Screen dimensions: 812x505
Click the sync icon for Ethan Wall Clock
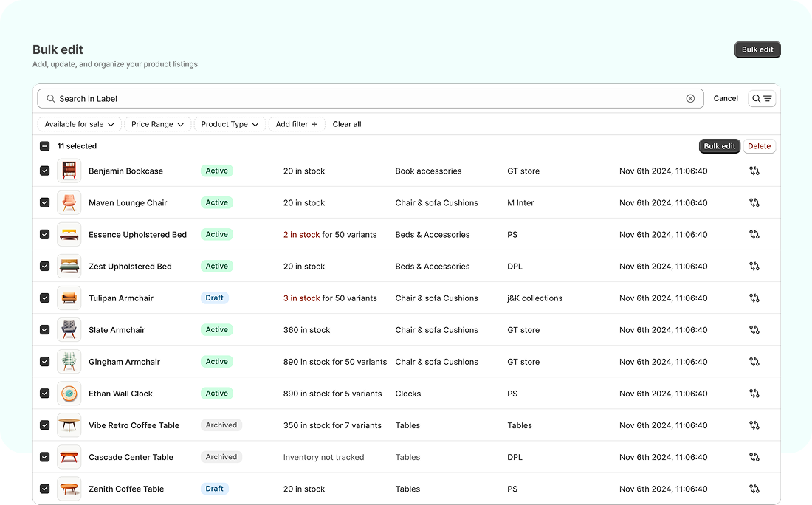754,394
